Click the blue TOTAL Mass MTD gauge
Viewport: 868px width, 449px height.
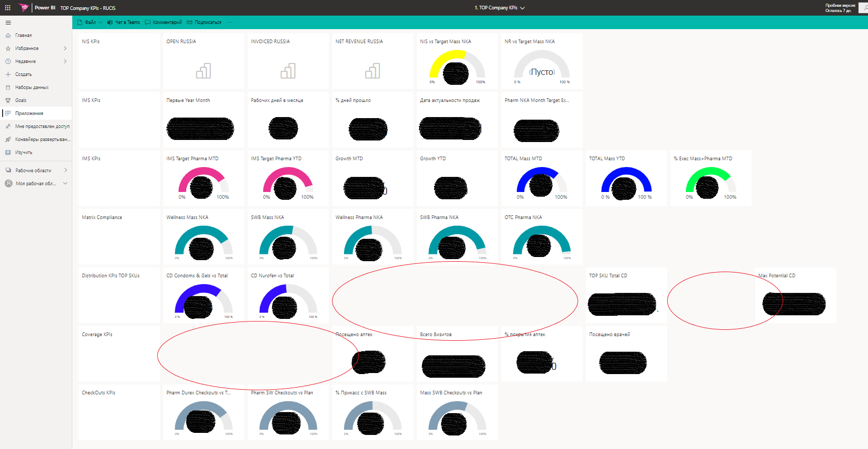(542, 182)
